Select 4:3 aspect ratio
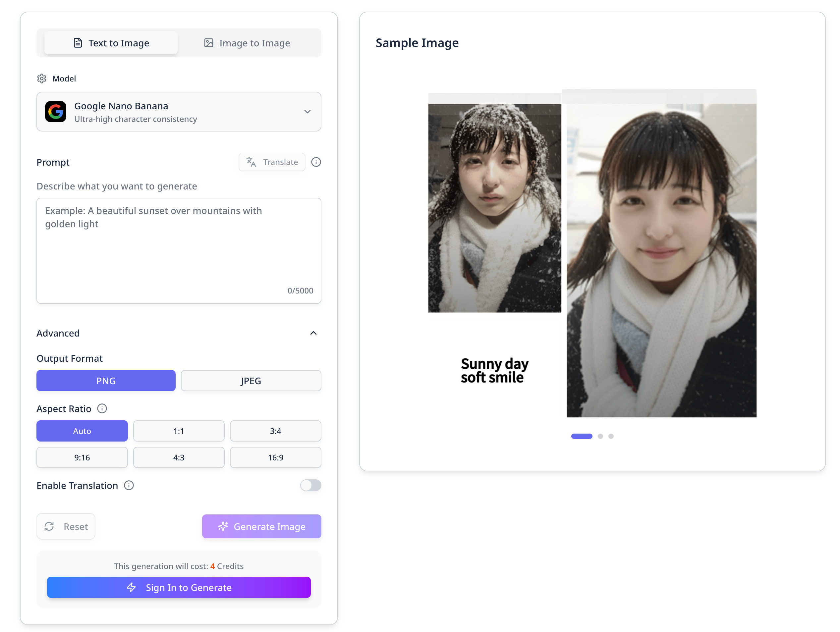 [x=179, y=457]
